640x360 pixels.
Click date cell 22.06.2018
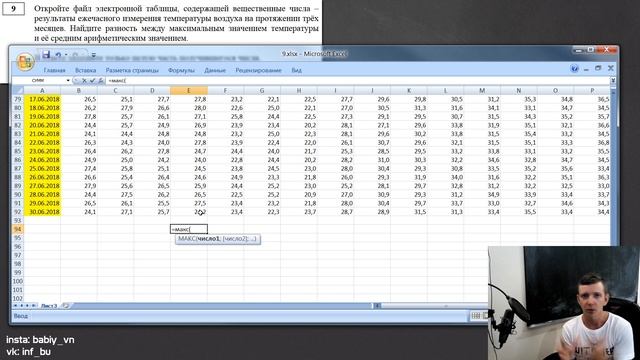click(42, 142)
